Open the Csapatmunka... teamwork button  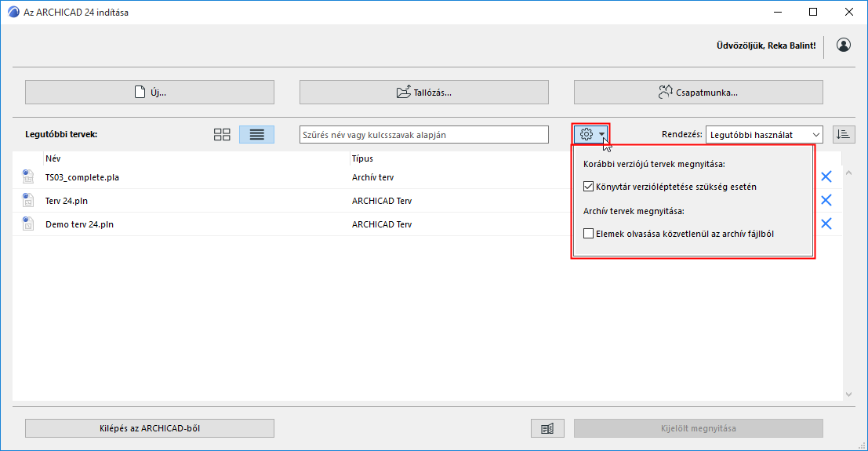698,92
